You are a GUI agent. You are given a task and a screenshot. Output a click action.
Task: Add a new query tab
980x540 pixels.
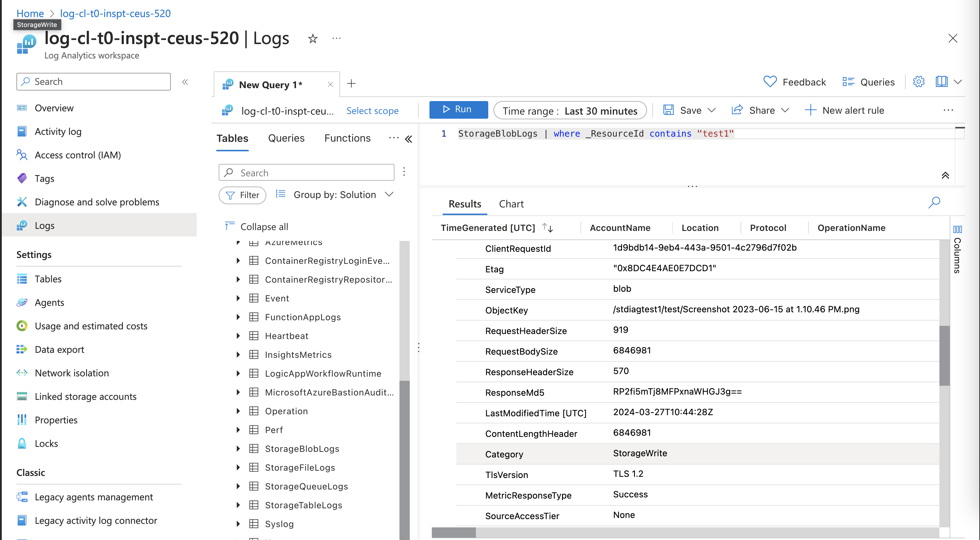pyautogui.click(x=352, y=83)
